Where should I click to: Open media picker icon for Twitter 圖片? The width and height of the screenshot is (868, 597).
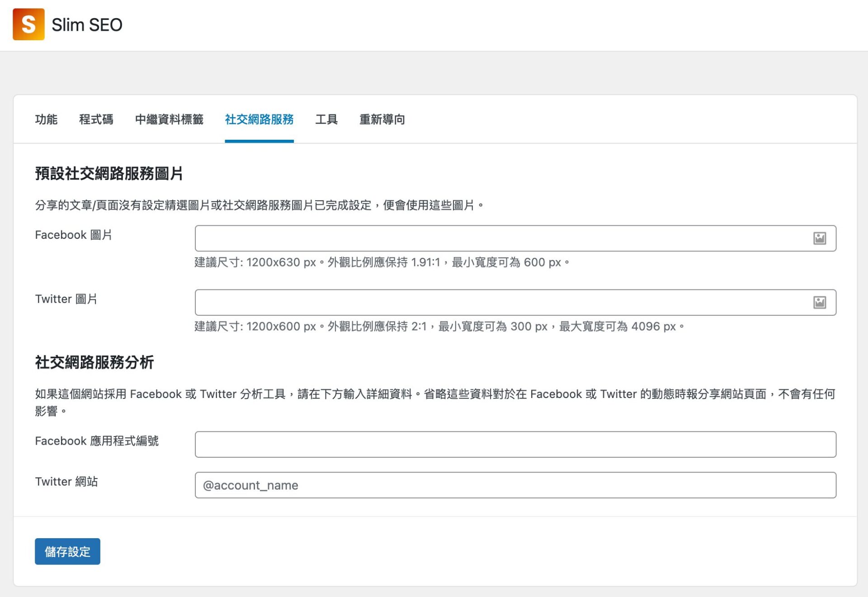819,303
